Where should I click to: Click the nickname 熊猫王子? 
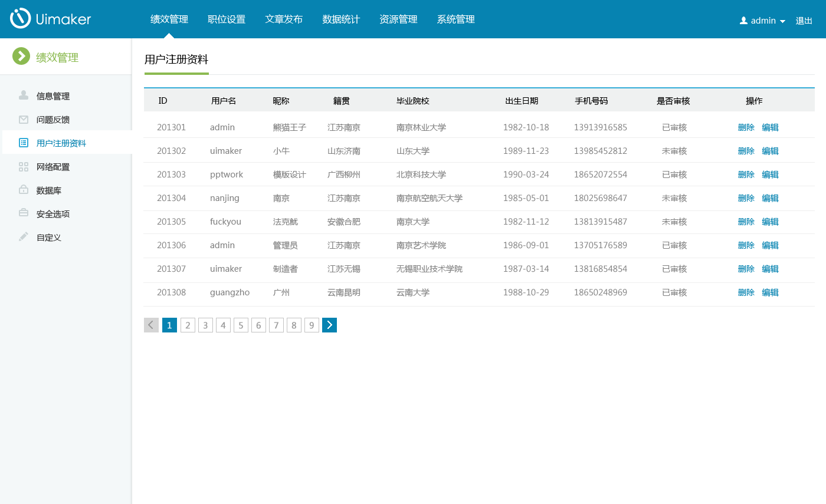coord(290,127)
